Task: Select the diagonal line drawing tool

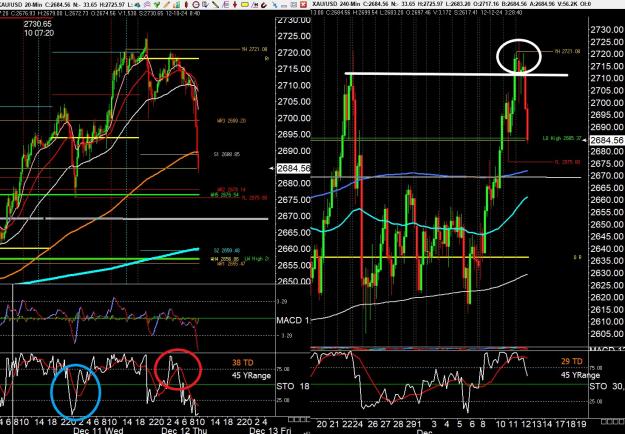Action: (x=215, y=5)
